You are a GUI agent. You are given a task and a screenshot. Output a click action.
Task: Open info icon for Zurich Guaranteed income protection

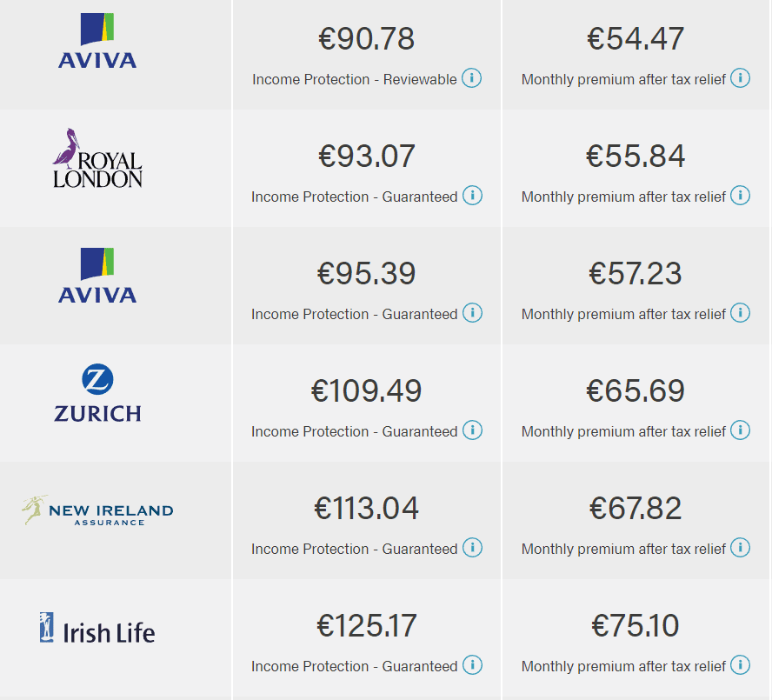tap(472, 430)
